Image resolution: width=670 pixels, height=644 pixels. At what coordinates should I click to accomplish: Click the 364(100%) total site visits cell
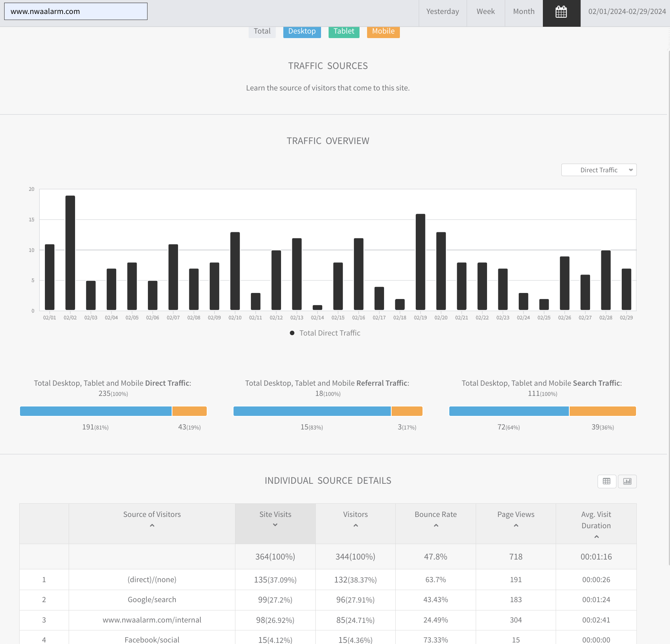tap(275, 557)
